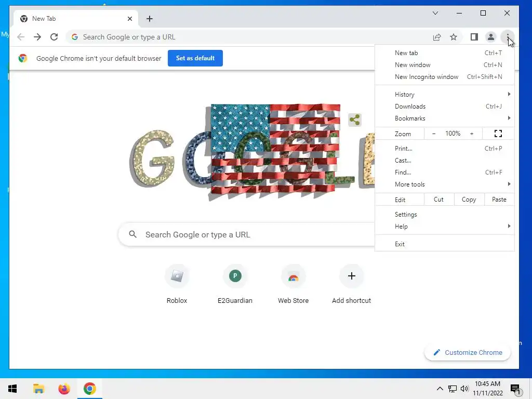Select New tab menu item
The image size is (532, 399).
pyautogui.click(x=445, y=53)
